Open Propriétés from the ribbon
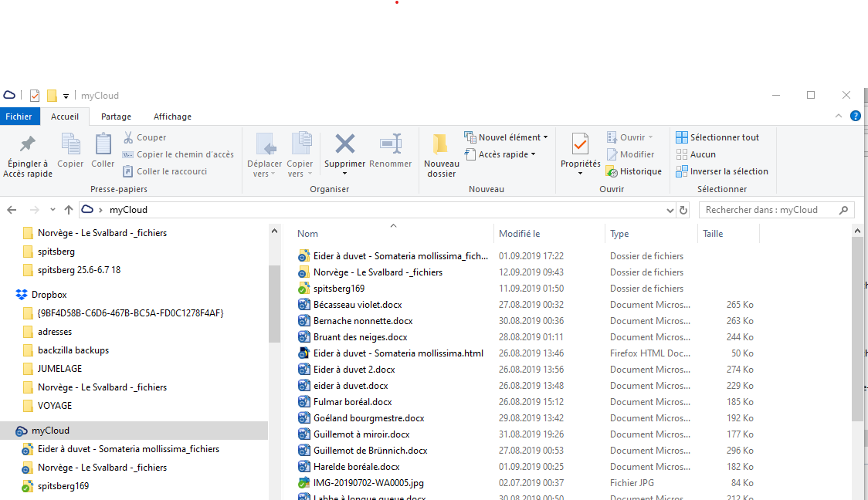The image size is (868, 500). pos(580,144)
